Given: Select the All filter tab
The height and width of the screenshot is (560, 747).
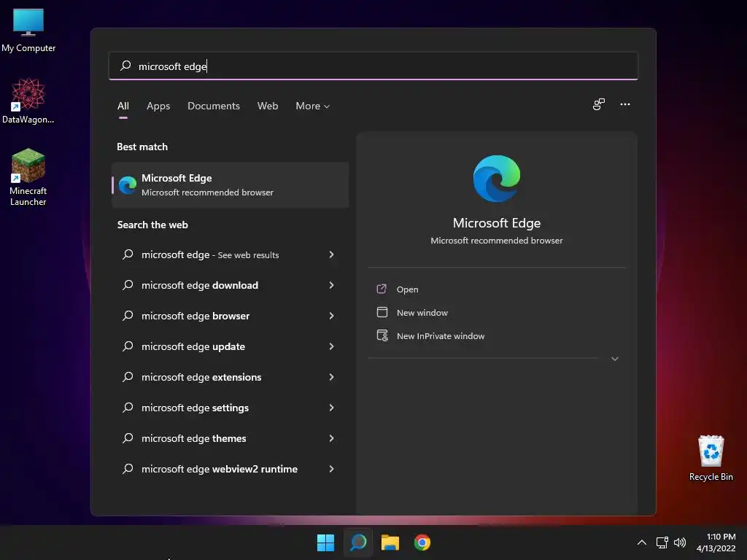Looking at the screenshot, I should (123, 106).
